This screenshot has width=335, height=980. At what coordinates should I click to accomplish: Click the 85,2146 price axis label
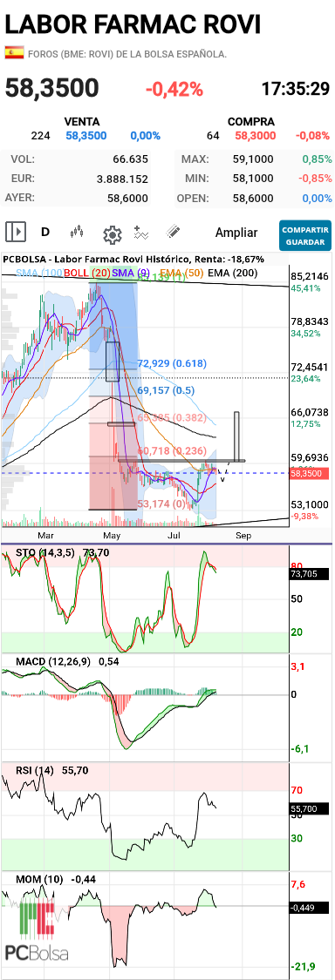pyautogui.click(x=310, y=276)
